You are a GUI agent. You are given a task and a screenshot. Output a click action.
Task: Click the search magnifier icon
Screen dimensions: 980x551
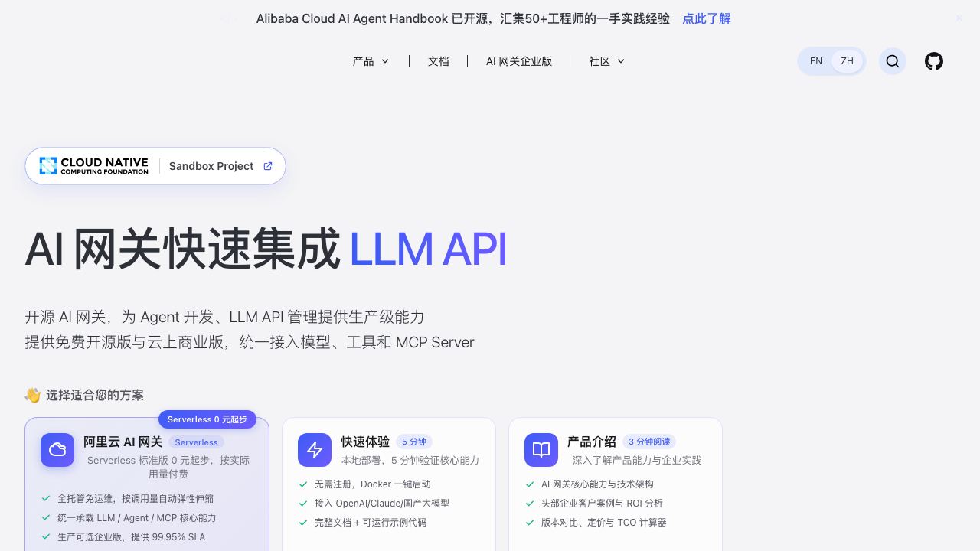893,61
